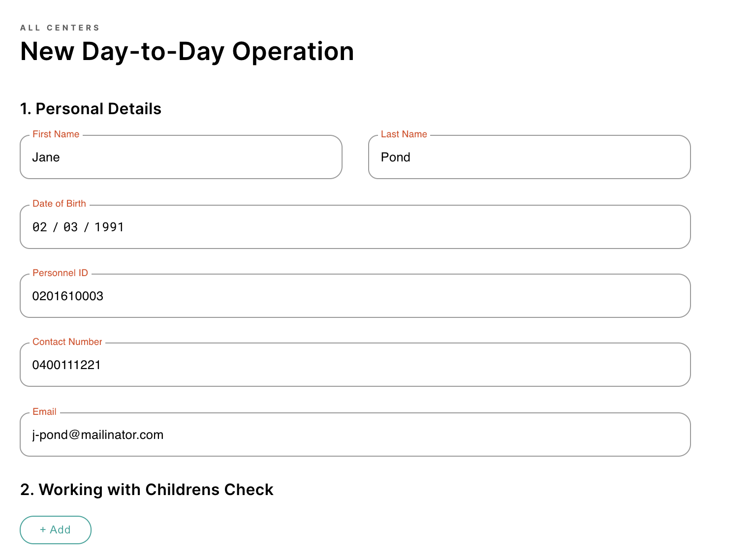This screenshot has width=754, height=560.
Task: Click the Date of Birth floating label
Action: 59,204
